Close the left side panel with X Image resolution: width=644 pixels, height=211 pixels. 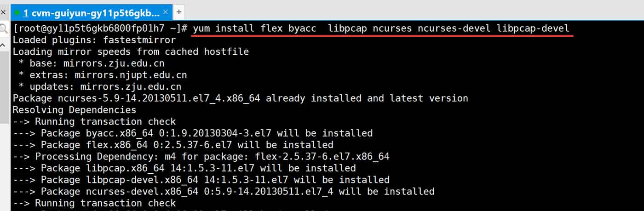pos(3,12)
